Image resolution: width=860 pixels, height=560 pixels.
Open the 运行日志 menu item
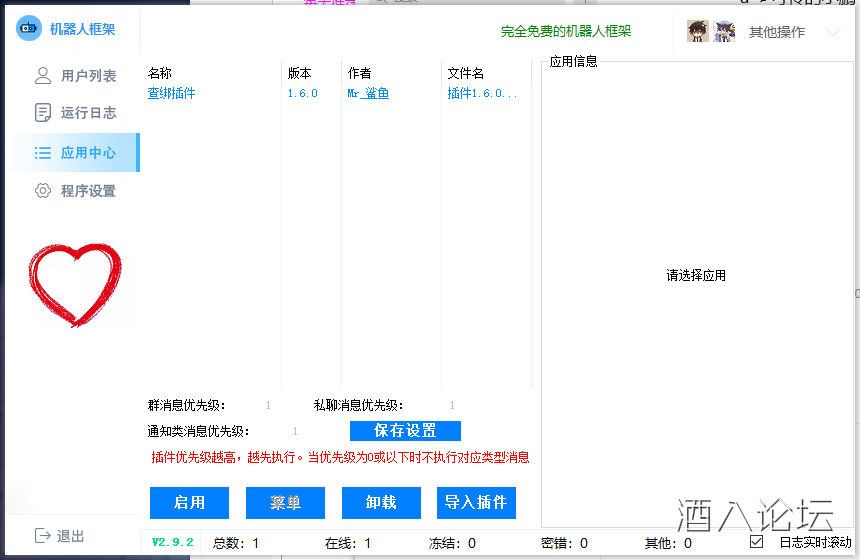(88, 112)
